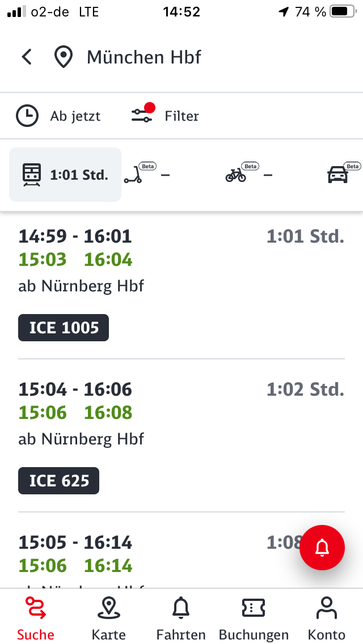Select the e-scooter Beta transport option
Image resolution: width=363 pixels, height=644 pixels.
pos(147,174)
